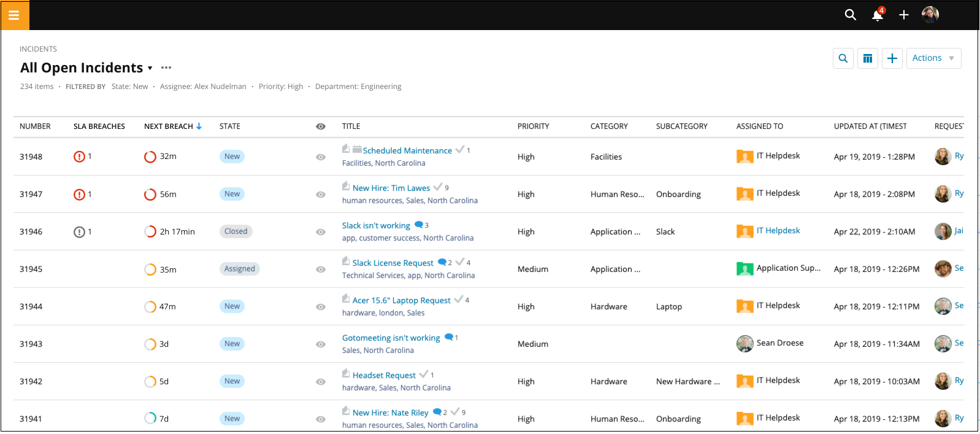Expand the All Open Incidents view dropdown
Viewport: 980px width, 434px height.
coord(150,68)
